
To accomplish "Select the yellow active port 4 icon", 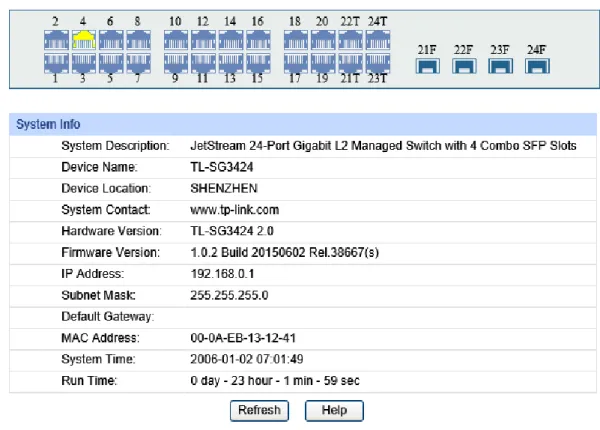I will [x=84, y=40].
